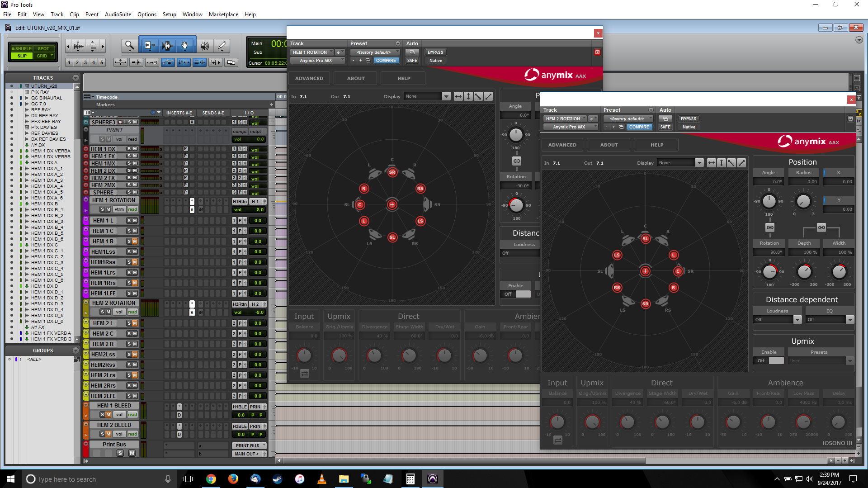This screenshot has height=488, width=868.
Task: Click the Angle value field in HEM 2 Position
Action: click(769, 182)
